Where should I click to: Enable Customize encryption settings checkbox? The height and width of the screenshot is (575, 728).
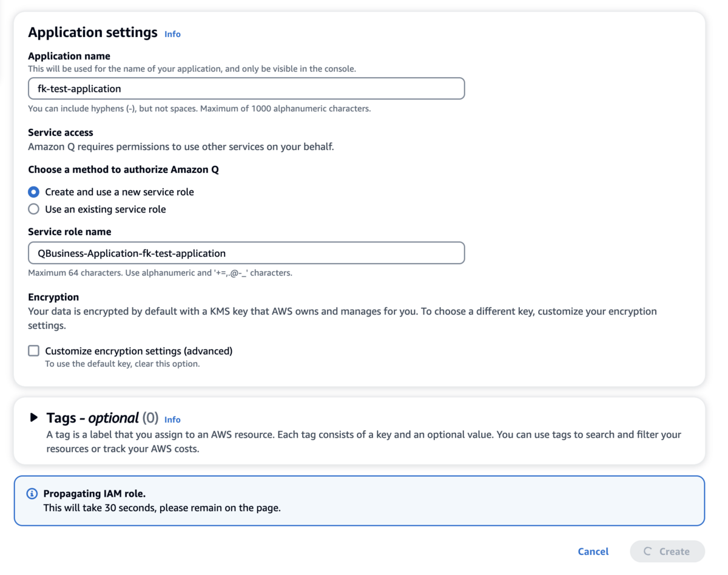pyautogui.click(x=34, y=351)
